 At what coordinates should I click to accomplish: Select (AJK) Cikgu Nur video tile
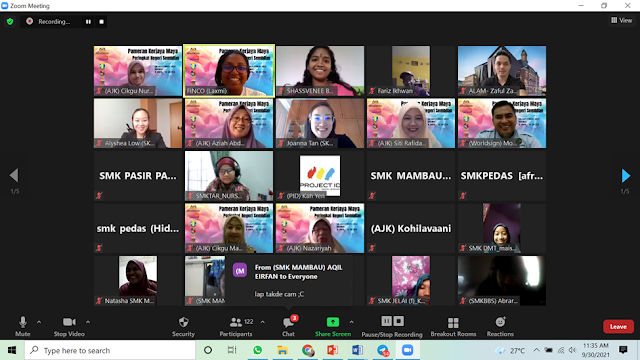pyautogui.click(x=138, y=71)
